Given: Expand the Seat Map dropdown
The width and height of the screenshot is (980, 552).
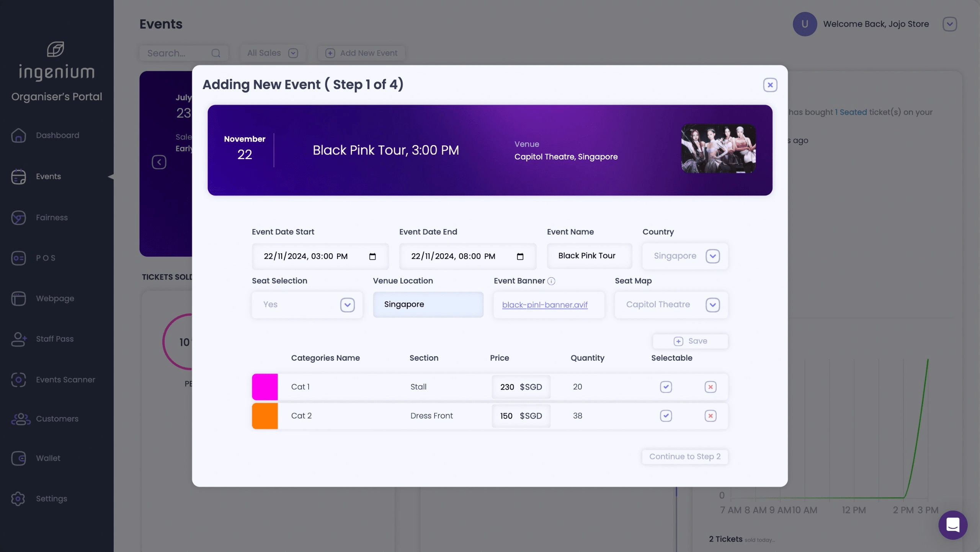Looking at the screenshot, I should tap(713, 304).
